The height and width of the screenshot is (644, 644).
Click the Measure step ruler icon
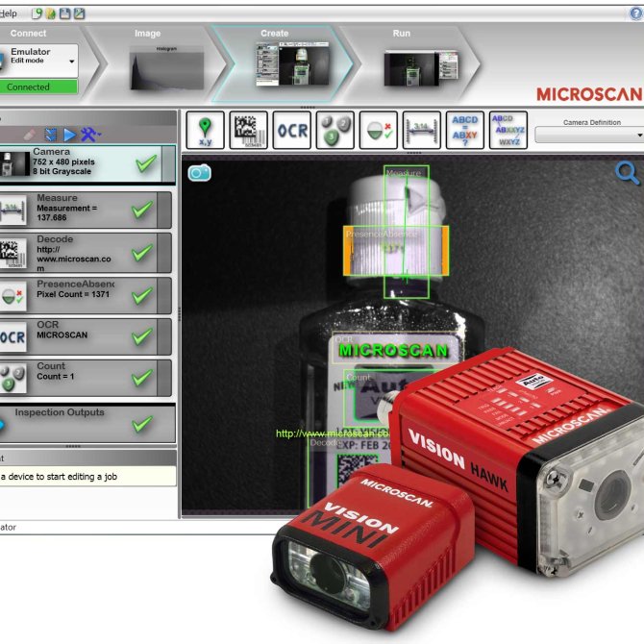tap(12, 210)
